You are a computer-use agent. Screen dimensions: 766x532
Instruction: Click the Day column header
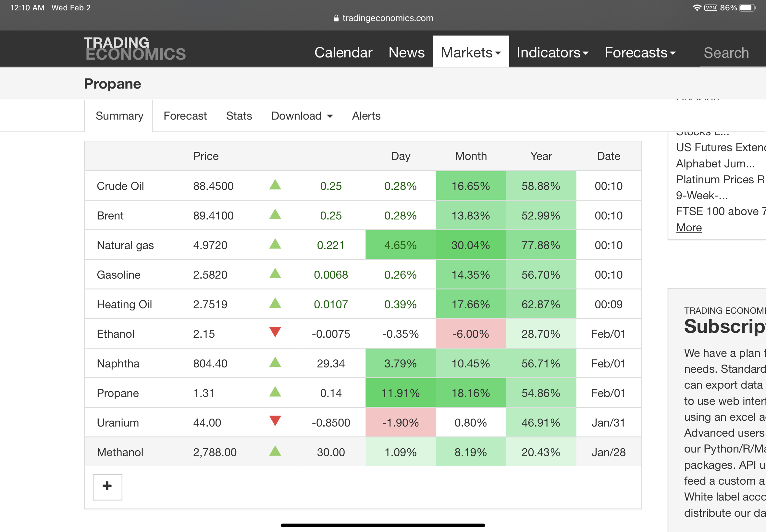(401, 156)
